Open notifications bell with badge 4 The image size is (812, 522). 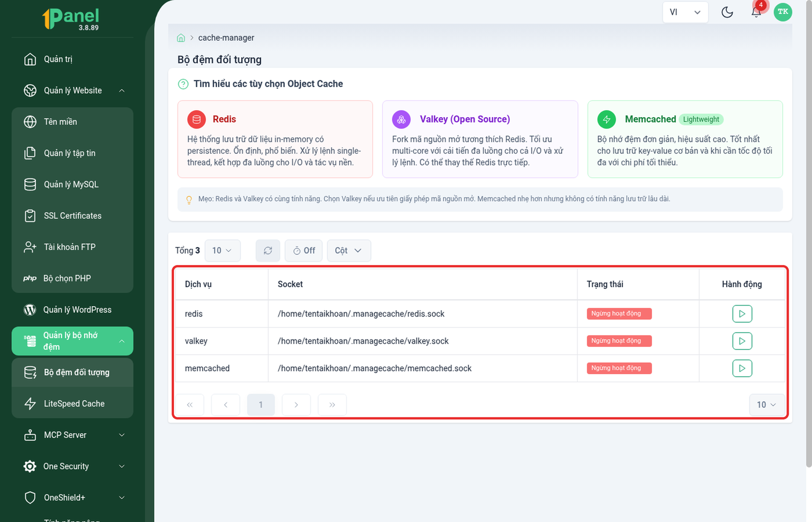756,12
